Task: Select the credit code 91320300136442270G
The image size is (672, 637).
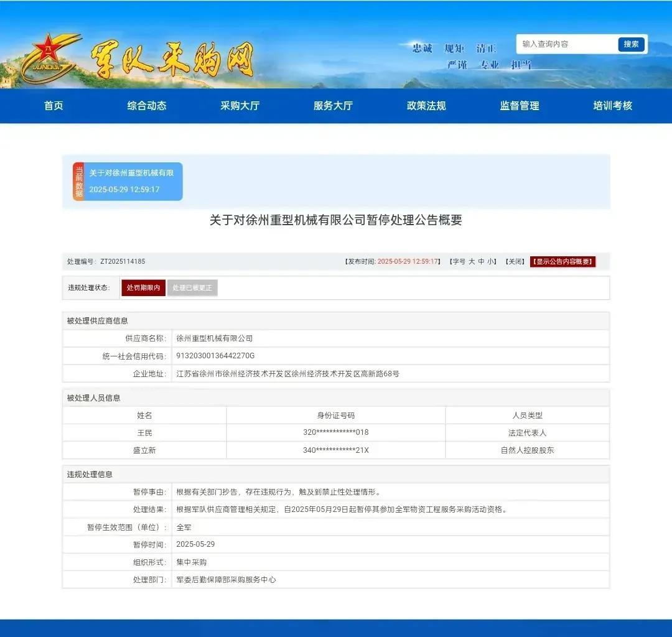Action: tap(215, 356)
